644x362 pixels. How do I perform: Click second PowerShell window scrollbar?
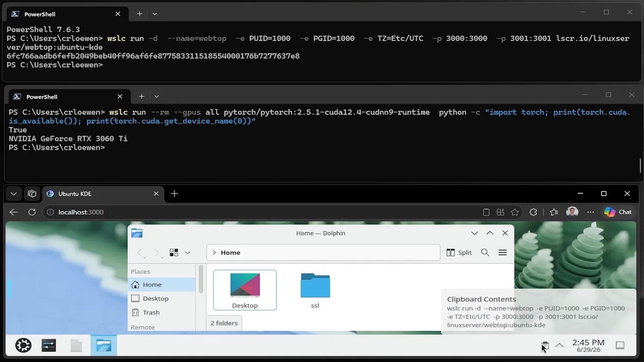coord(640,166)
